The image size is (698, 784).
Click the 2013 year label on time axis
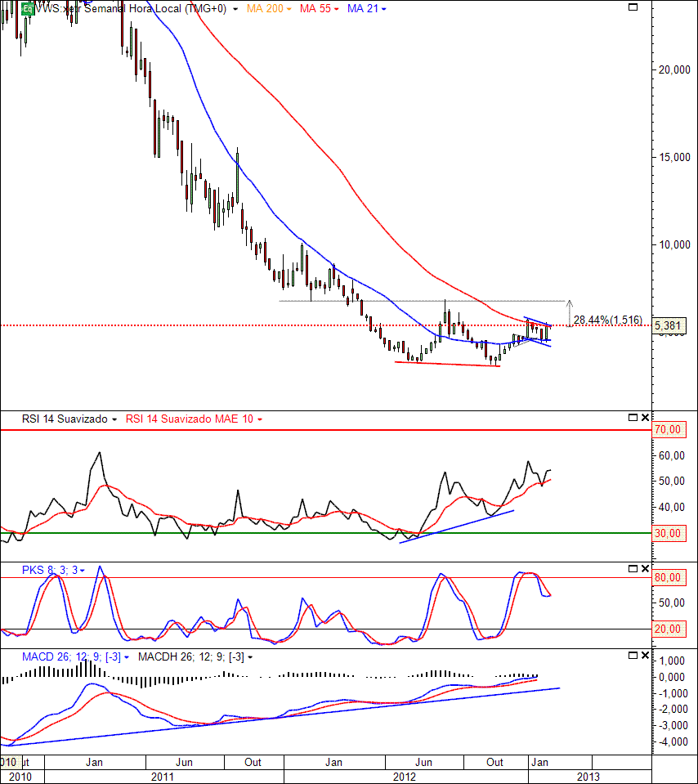click(x=588, y=777)
